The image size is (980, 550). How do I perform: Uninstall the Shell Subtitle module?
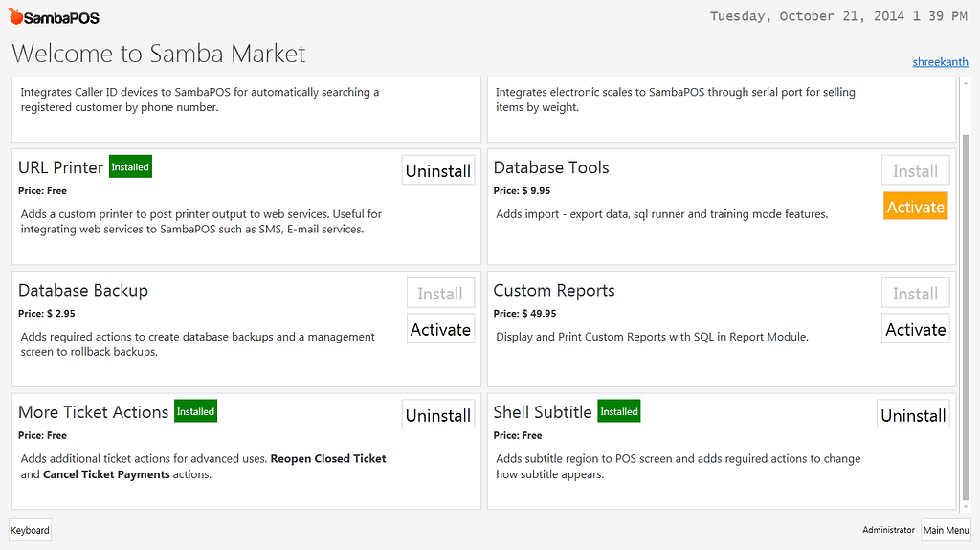coord(913,415)
